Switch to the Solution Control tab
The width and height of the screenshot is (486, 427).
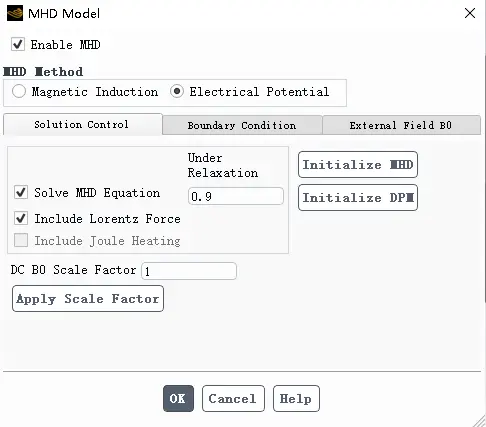(83, 124)
